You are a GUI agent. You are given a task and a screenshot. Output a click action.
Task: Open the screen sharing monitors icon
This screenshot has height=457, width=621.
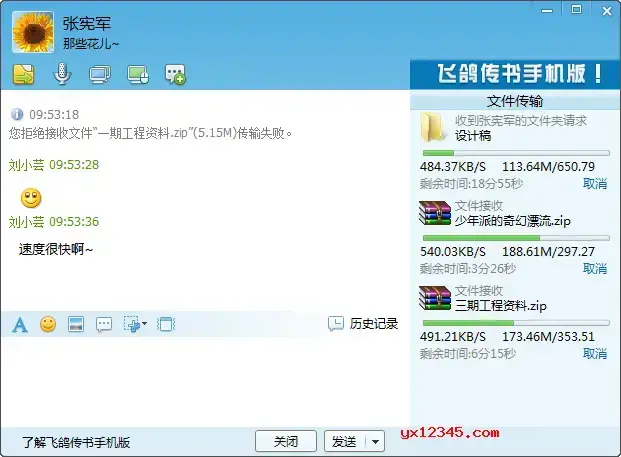(x=100, y=74)
